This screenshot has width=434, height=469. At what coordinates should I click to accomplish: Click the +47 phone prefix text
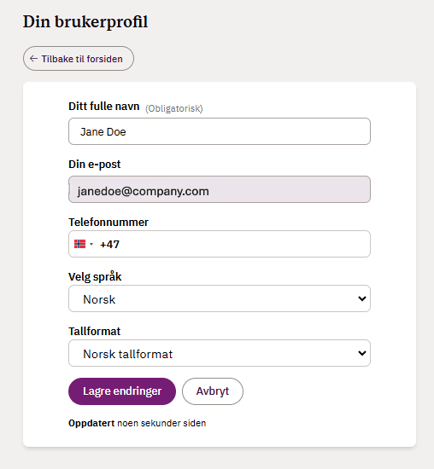[110, 244]
